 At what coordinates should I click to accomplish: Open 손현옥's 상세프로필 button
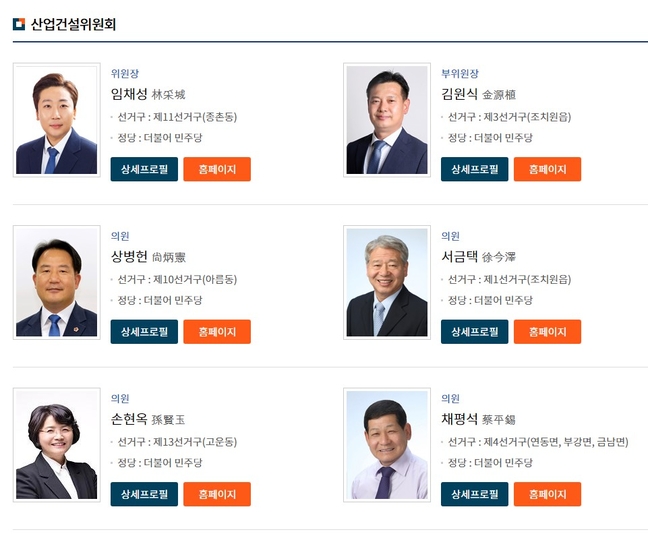pyautogui.click(x=144, y=494)
